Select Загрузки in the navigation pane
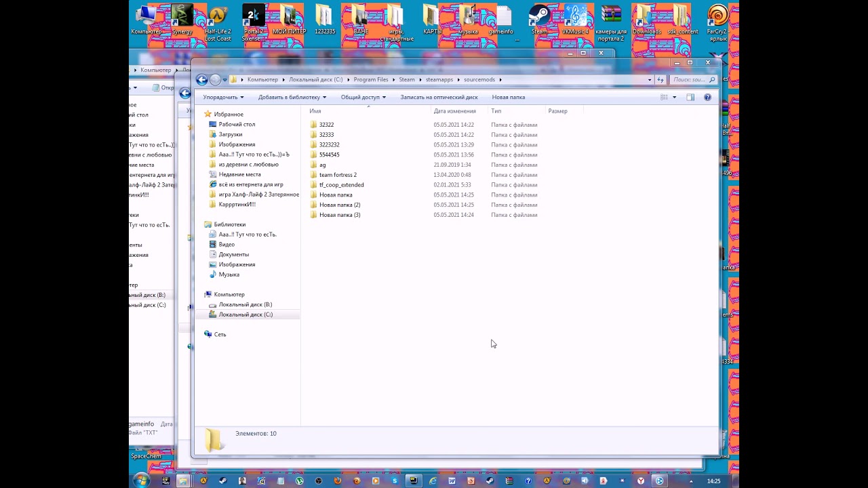This screenshot has width=868, height=488. click(x=230, y=134)
